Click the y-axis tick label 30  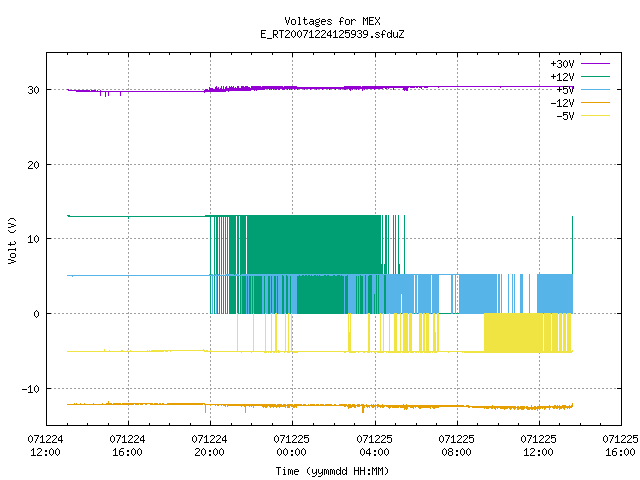click(33, 90)
